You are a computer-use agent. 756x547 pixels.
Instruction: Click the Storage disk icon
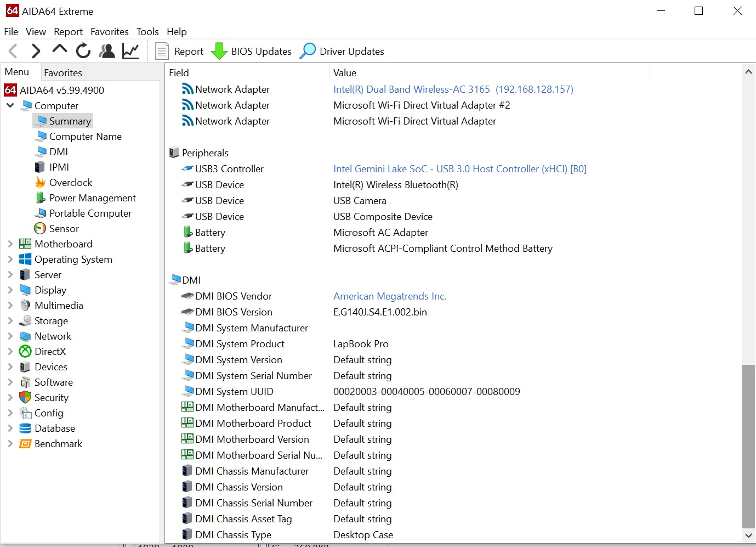25,320
